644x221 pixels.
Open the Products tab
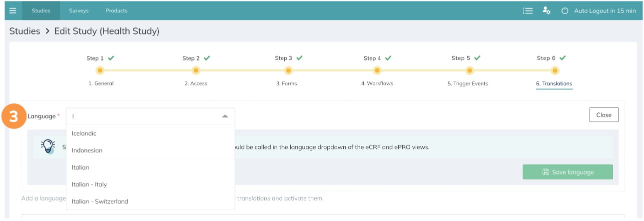[x=116, y=10]
